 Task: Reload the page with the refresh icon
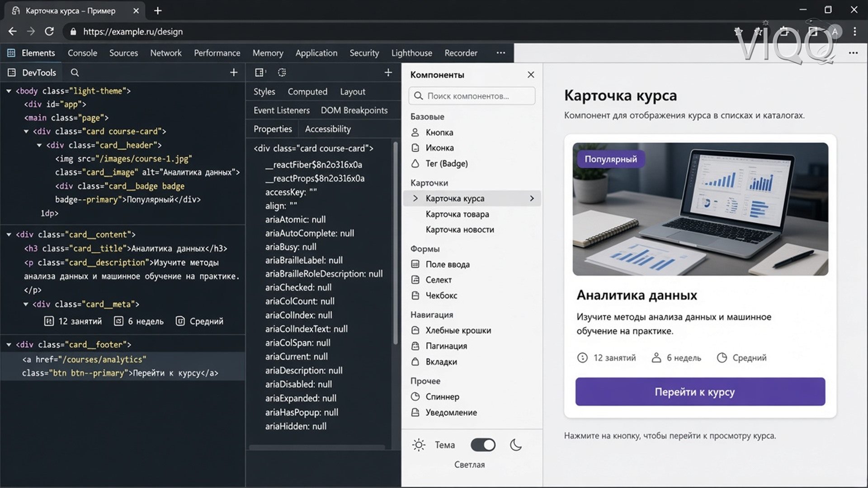pos(49,31)
